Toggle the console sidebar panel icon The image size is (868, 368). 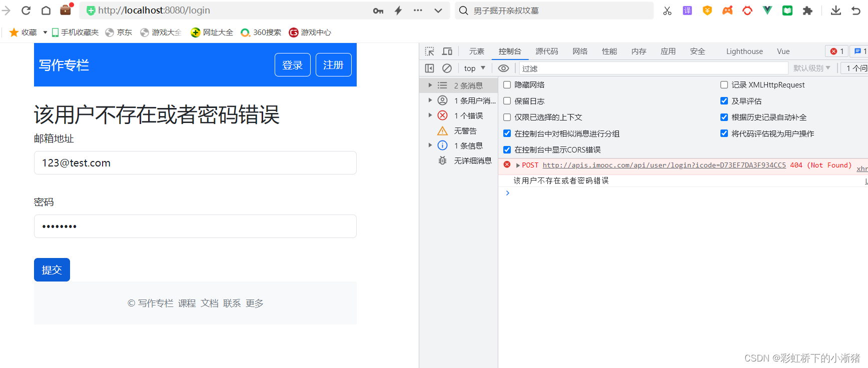[430, 68]
